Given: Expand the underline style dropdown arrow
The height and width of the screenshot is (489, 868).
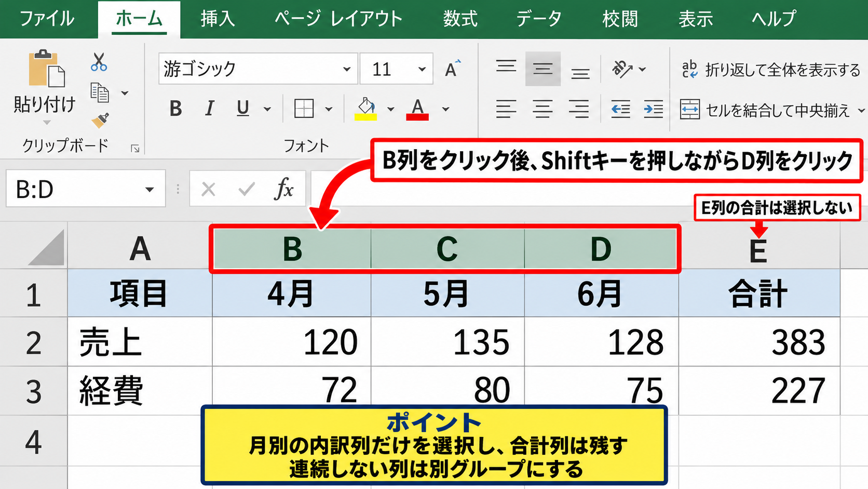Looking at the screenshot, I should tap(267, 109).
